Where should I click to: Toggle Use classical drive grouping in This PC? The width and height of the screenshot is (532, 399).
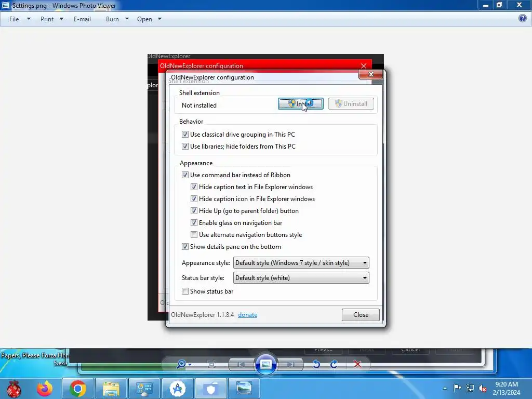185,135
